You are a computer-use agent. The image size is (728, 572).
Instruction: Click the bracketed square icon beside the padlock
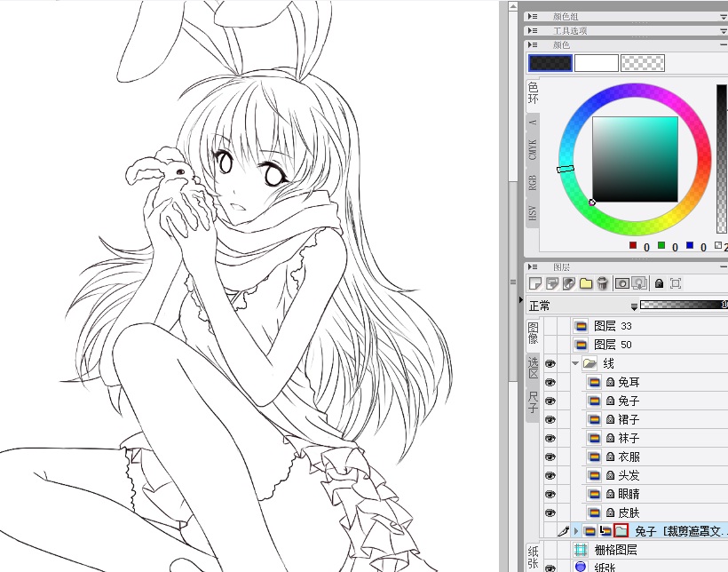(x=676, y=283)
